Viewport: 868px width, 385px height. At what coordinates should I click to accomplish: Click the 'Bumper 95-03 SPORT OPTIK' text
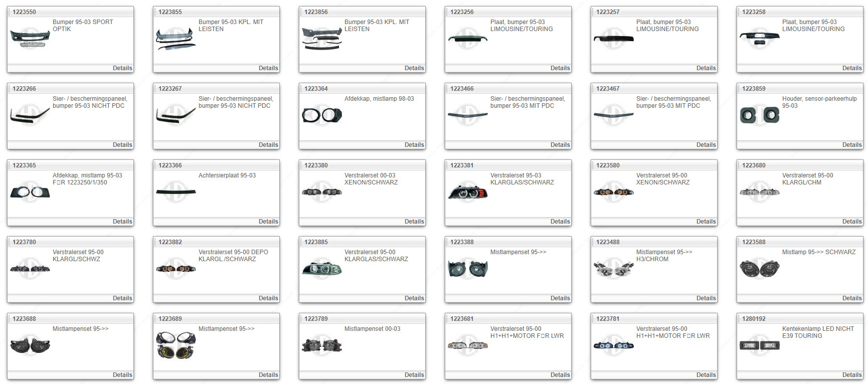click(x=83, y=26)
